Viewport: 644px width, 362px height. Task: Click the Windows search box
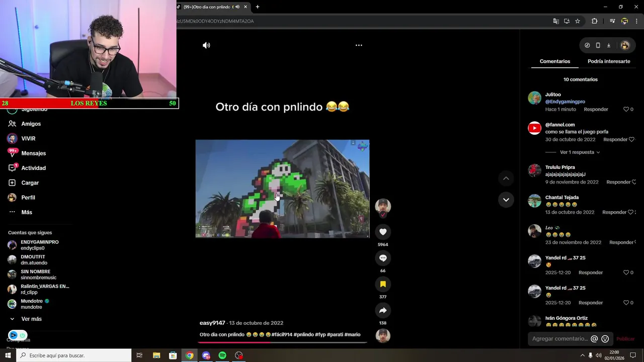(x=74, y=355)
